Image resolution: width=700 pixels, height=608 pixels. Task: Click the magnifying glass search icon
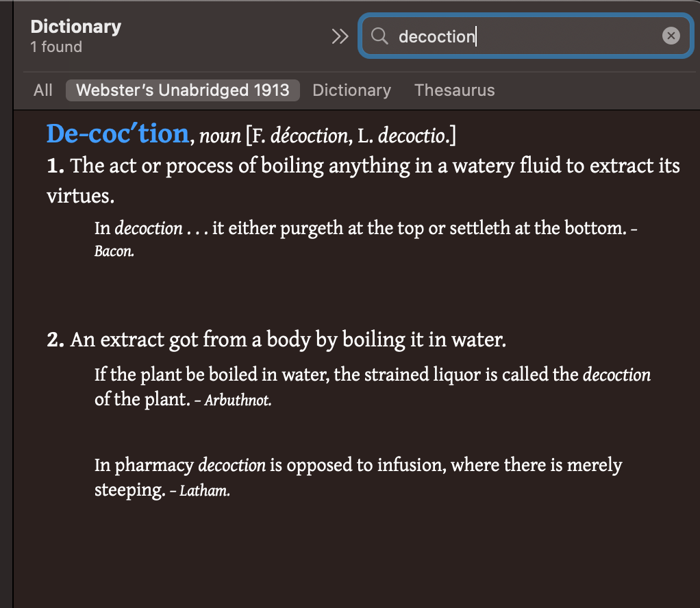(x=379, y=36)
